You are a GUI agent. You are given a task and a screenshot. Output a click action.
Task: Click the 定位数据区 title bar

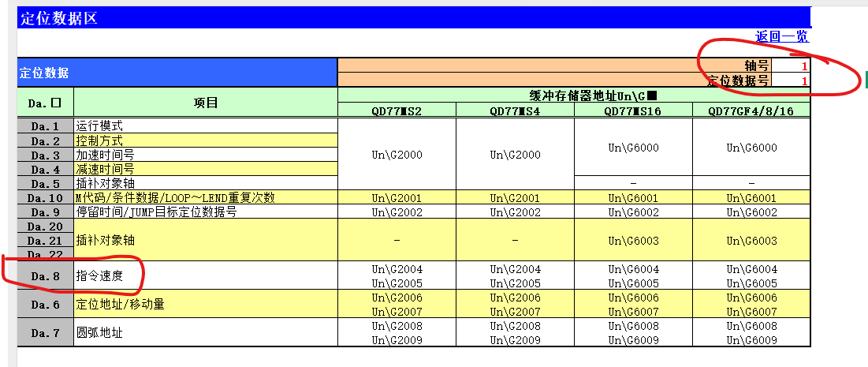coord(413,18)
